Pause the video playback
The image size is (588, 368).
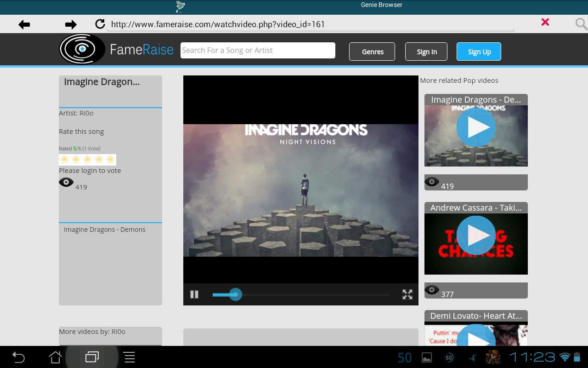pyautogui.click(x=194, y=294)
